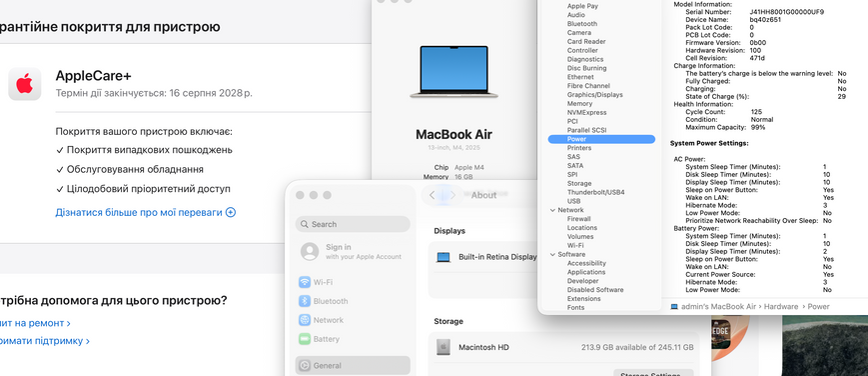Screen dimensions: 868x376
Task: Select Accessibility under Software in System Information
Action: (x=586, y=263)
